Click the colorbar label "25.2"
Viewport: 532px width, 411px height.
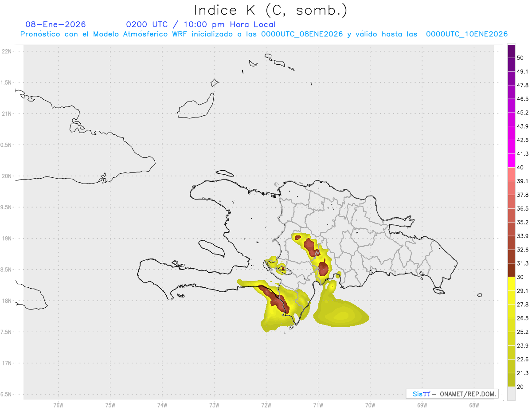pyautogui.click(x=523, y=332)
